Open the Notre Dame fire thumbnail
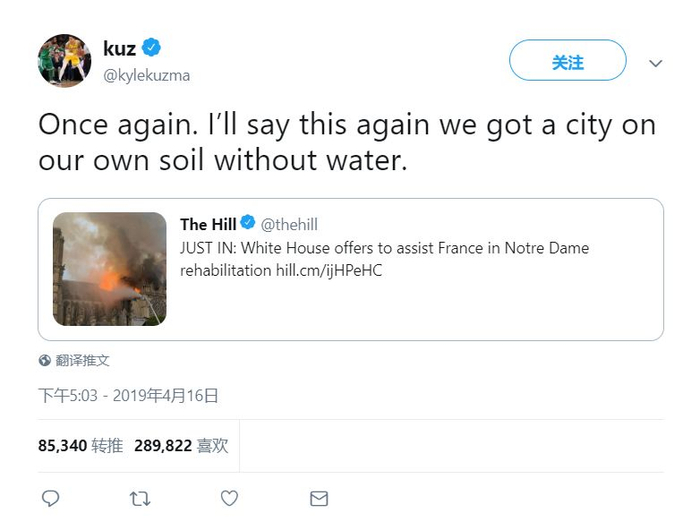The height and width of the screenshot is (531, 700). pyautogui.click(x=109, y=269)
